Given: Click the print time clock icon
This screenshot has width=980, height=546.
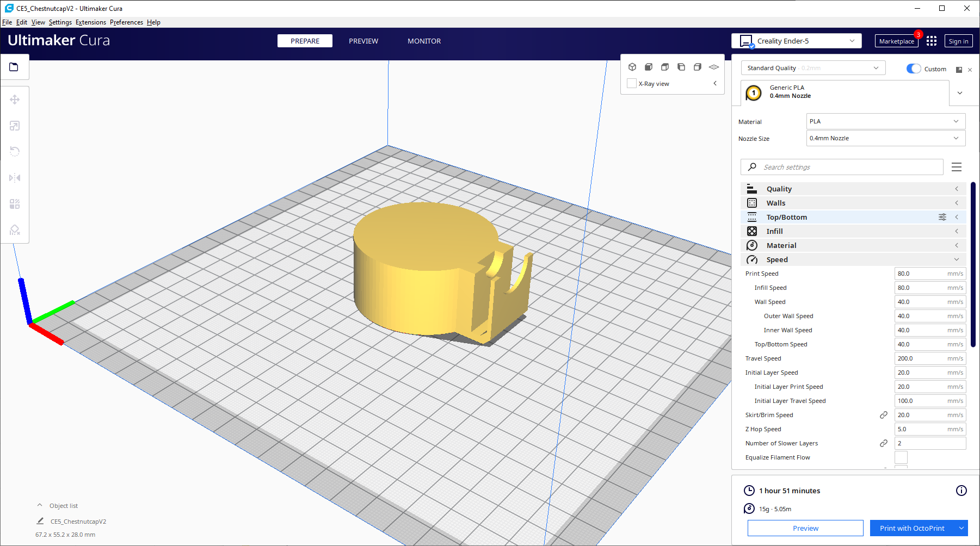Looking at the screenshot, I should tap(749, 491).
